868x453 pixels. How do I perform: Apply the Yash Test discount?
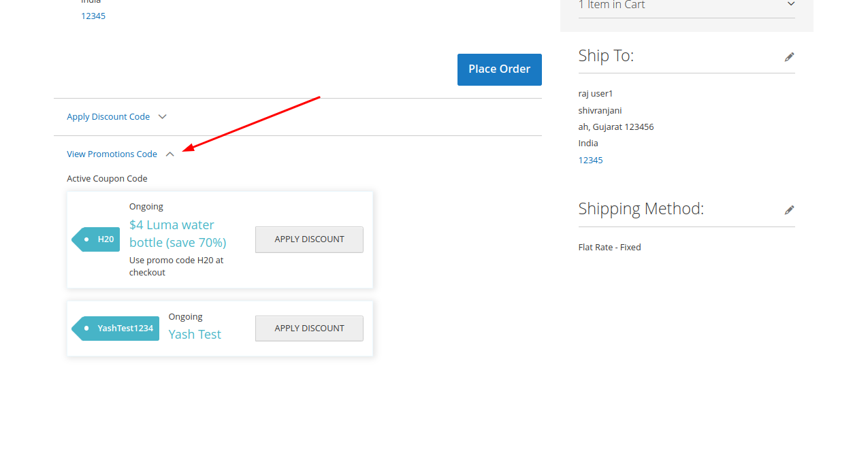click(309, 329)
